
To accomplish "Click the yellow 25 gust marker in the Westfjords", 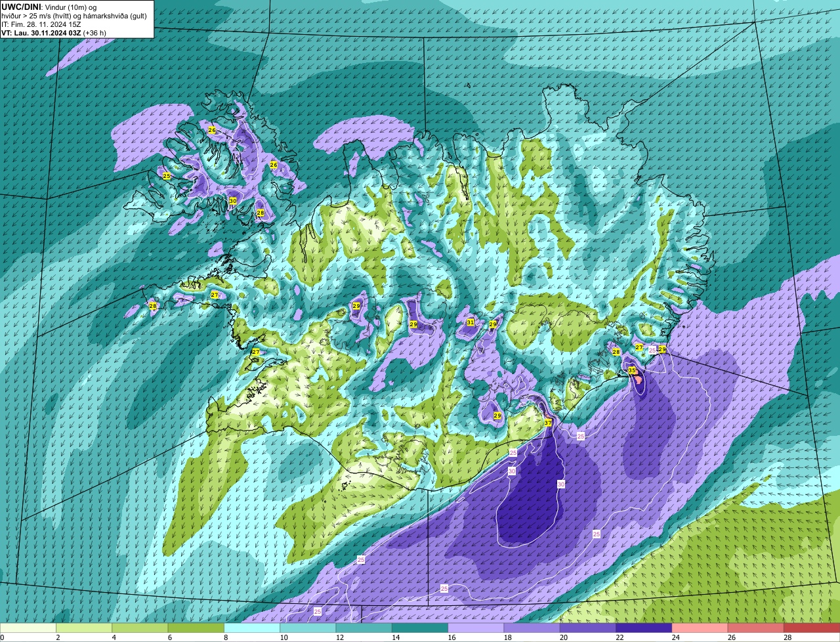I will click(167, 176).
